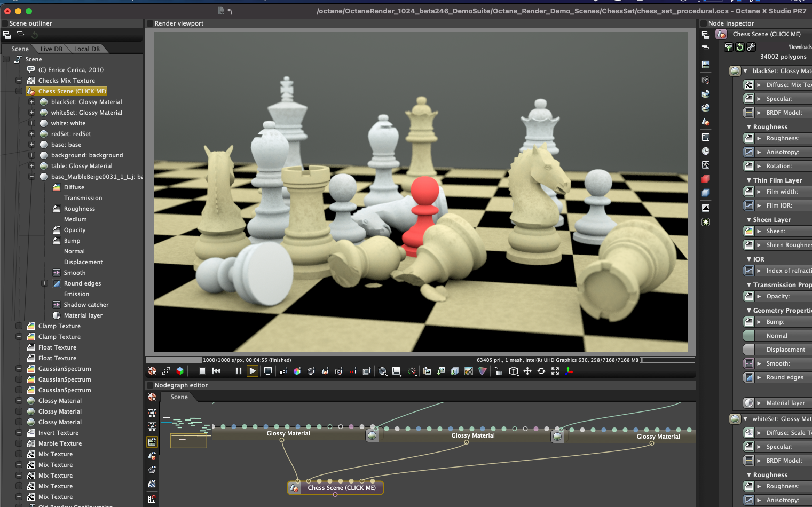Click the Render viewport panel checkbox
This screenshot has height=507, width=812.
150,23
